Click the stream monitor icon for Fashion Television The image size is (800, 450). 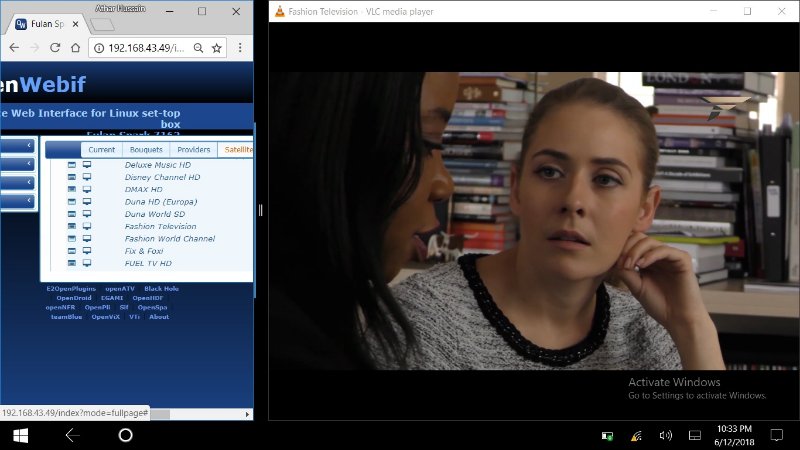click(87, 227)
